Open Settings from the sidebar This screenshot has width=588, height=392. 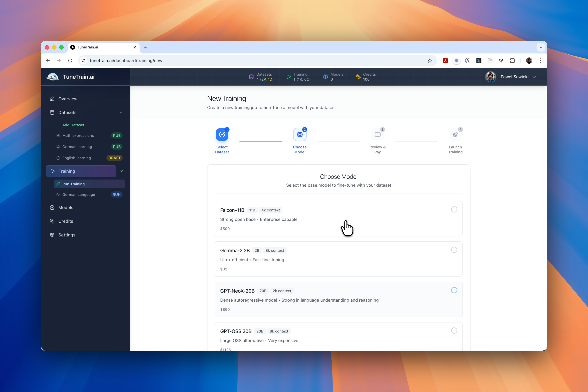(66, 235)
